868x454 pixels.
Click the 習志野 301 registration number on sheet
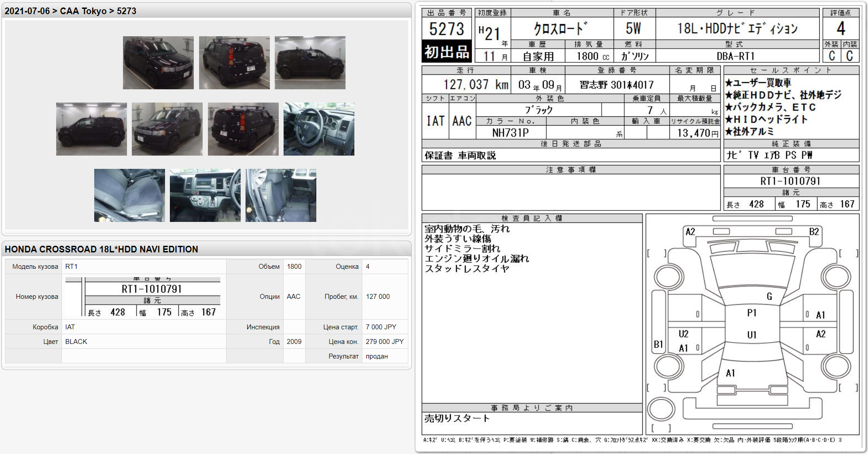point(616,84)
